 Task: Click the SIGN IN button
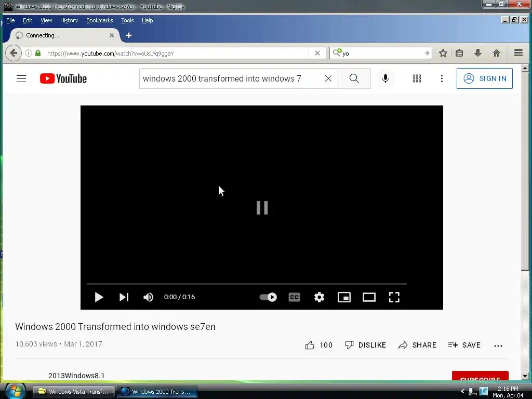coord(485,79)
